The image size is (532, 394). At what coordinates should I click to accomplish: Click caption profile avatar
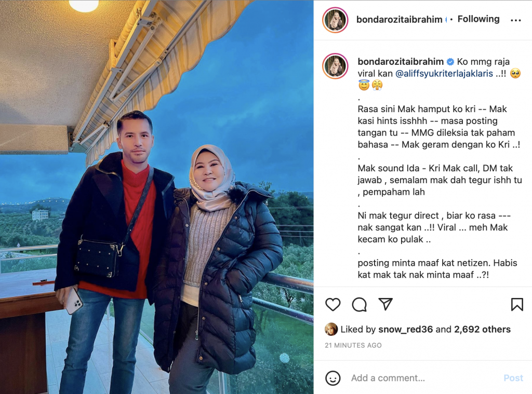coord(335,66)
